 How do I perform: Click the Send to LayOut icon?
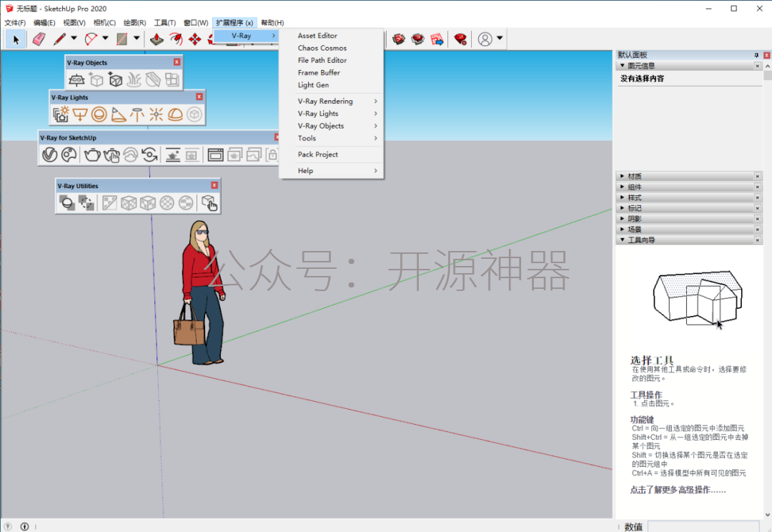tap(437, 39)
